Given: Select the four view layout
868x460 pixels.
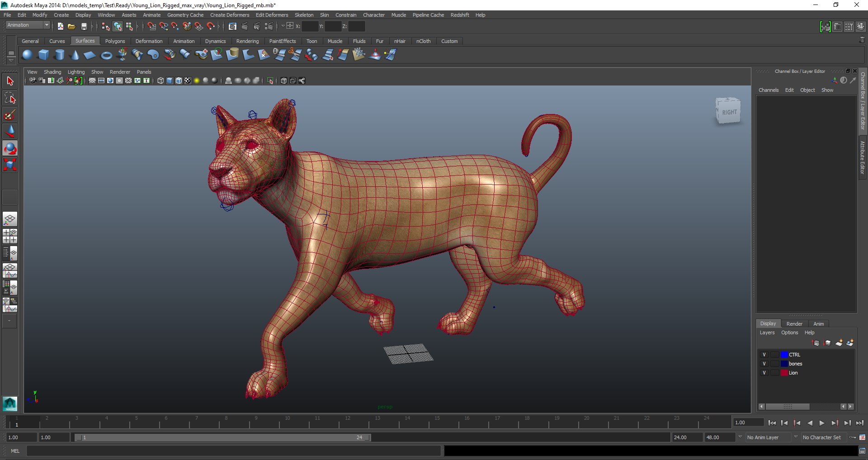Looking at the screenshot, I should 10,236.
